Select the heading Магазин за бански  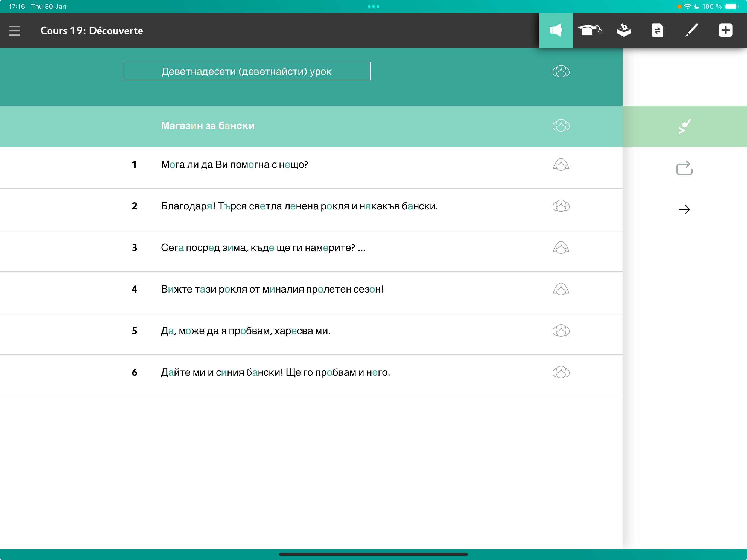coord(208,126)
